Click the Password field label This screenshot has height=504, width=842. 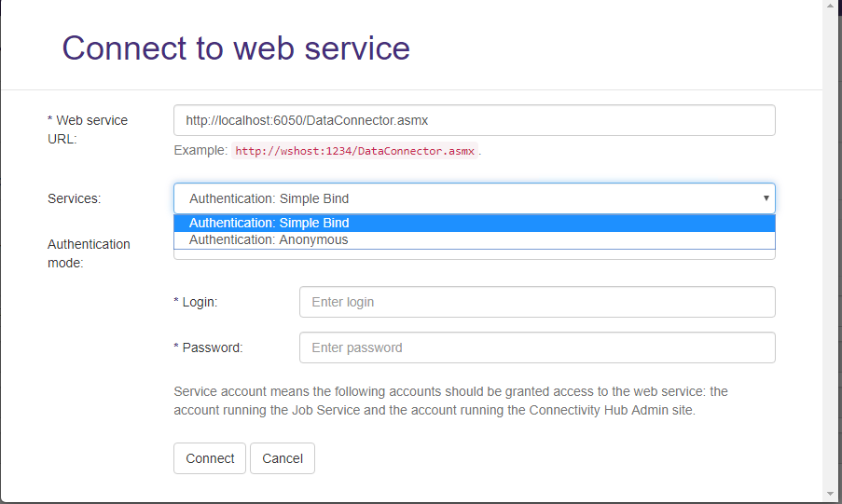[x=212, y=347]
